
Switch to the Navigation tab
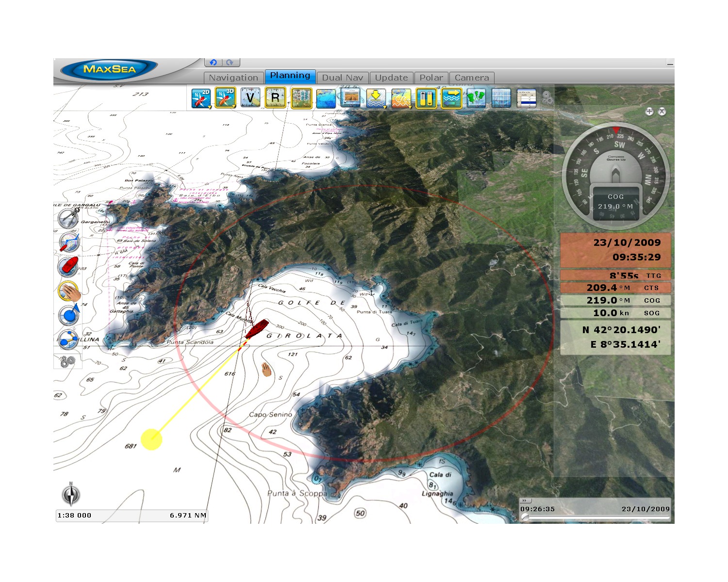[233, 78]
